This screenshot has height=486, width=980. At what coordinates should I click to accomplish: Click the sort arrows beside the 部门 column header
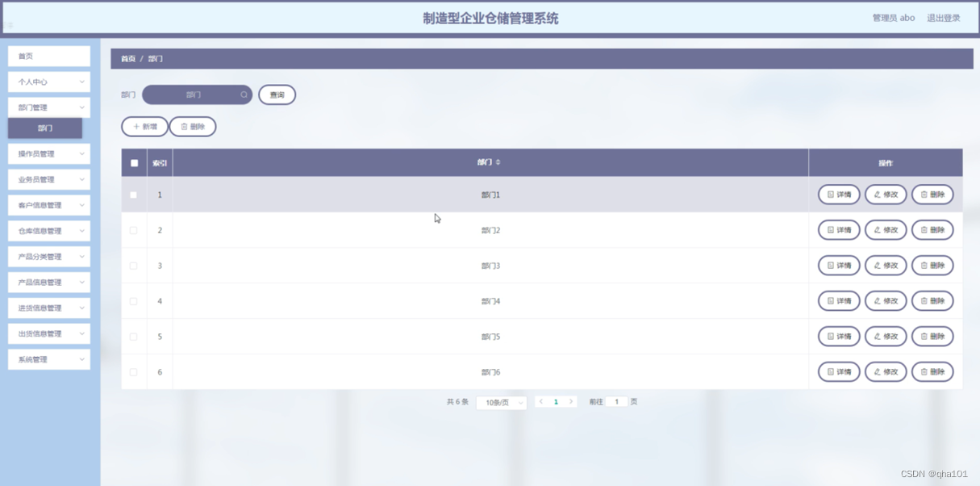[498, 162]
